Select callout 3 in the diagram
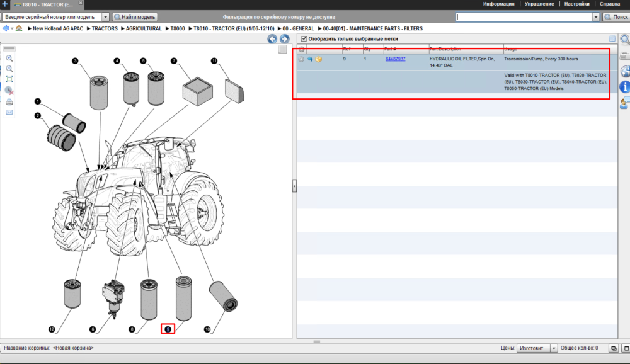The image size is (630, 364). click(x=75, y=61)
